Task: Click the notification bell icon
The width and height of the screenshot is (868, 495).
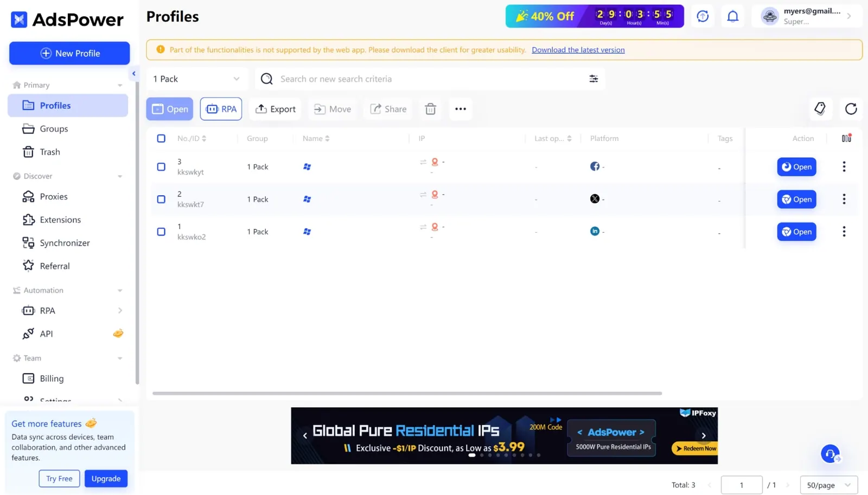Action: click(733, 16)
